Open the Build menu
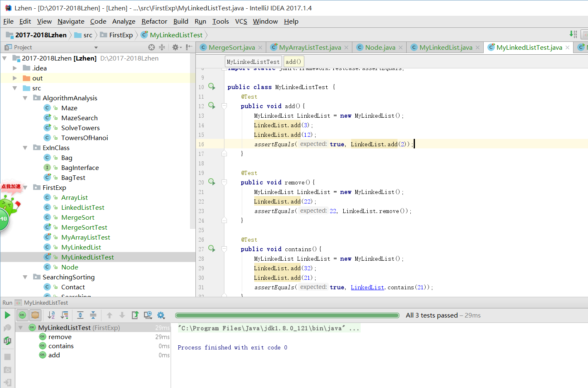This screenshot has height=388, width=588. [181, 22]
